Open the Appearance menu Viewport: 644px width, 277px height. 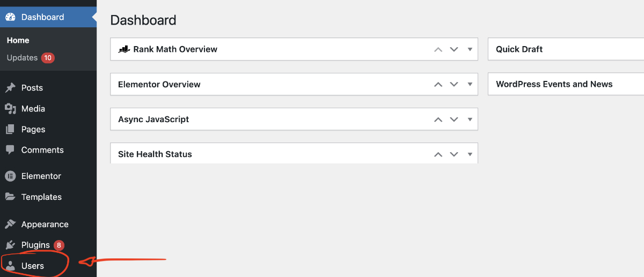(48, 224)
